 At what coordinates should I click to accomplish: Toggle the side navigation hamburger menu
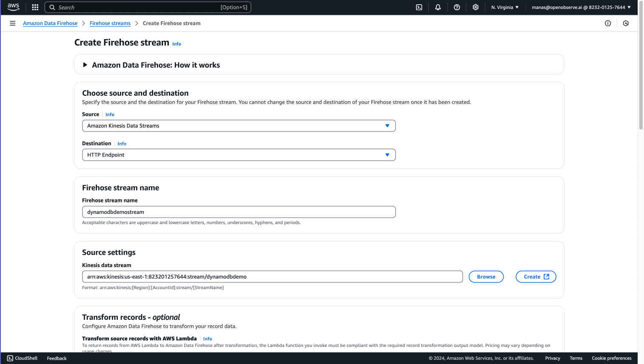12,23
